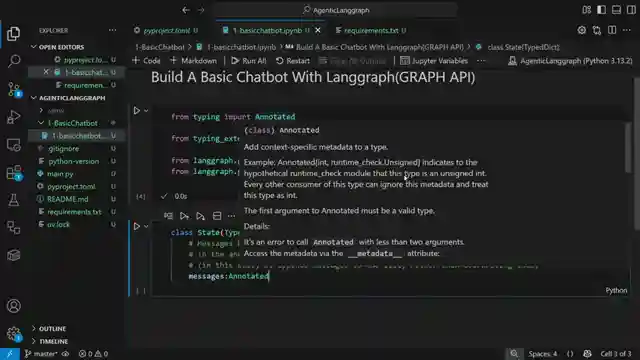
Task: Open more notebook toolbar actions
Action: coord(481,61)
